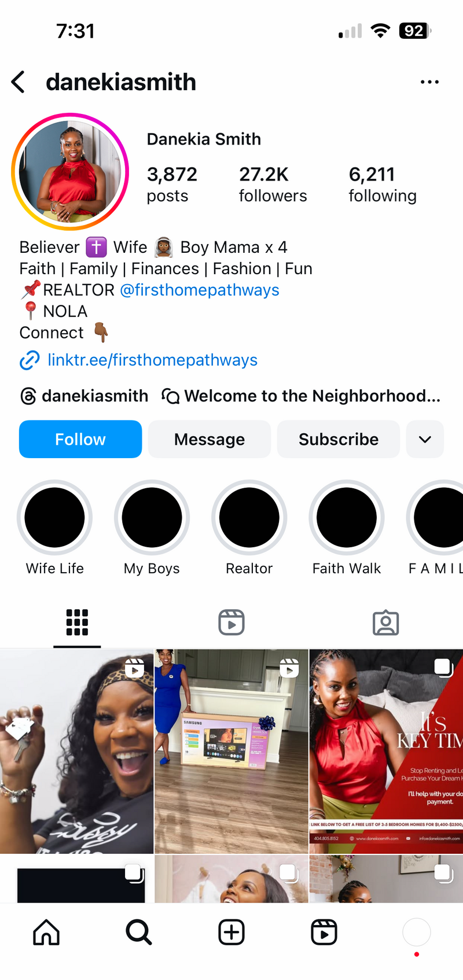
Task: Open the Reels icon in bottom bar
Action: point(324,932)
